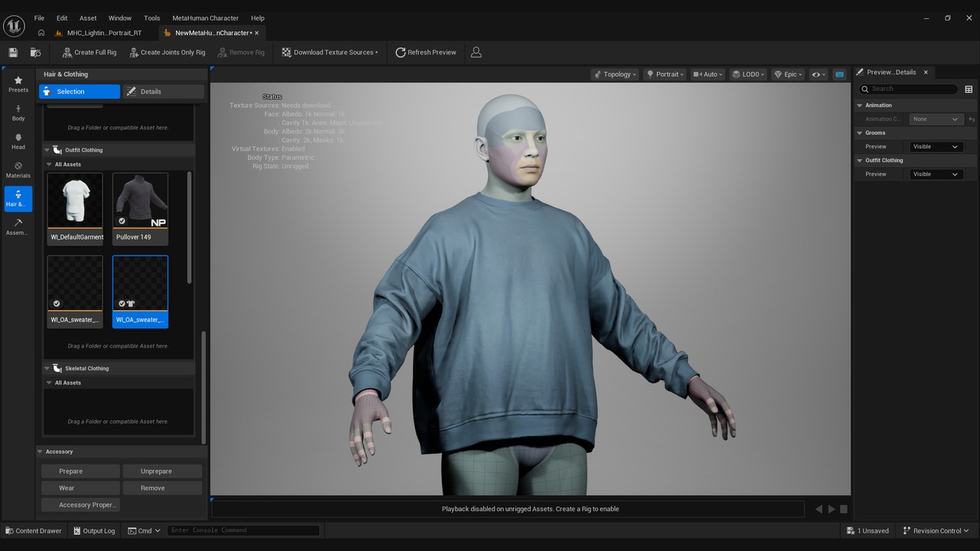
Task: Collapse the Outfit Clothing section in details panel
Action: pos(860,161)
